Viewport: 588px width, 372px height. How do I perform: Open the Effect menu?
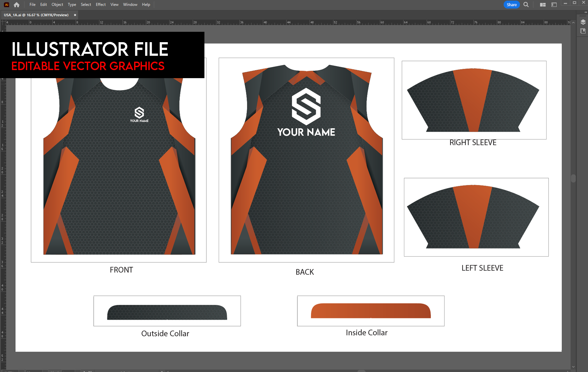(100, 4)
